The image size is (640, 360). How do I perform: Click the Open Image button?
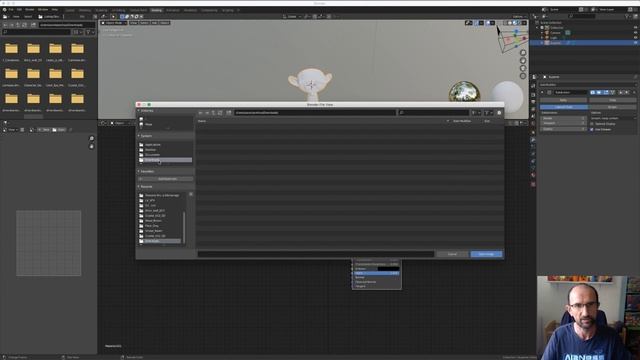(x=486, y=254)
